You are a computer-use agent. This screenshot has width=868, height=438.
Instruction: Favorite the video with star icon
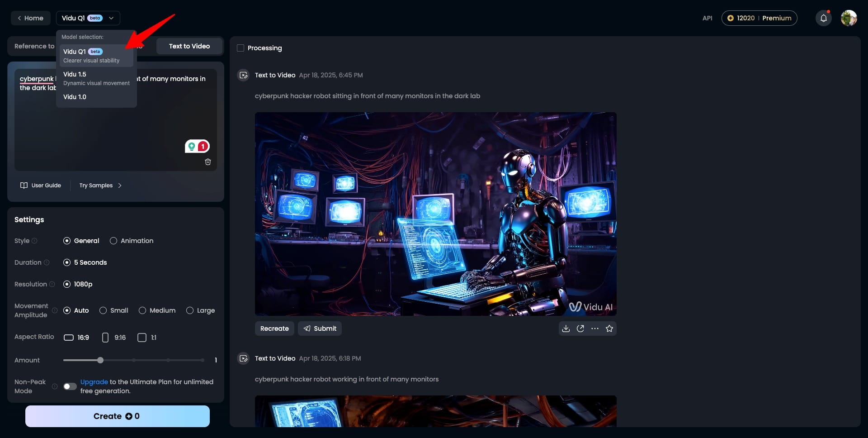[609, 328]
